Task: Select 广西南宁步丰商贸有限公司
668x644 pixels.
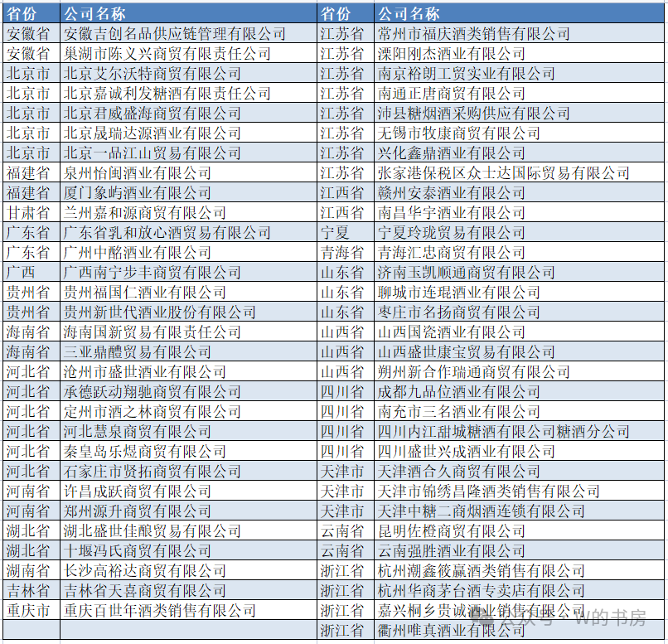Action: pyautogui.click(x=188, y=272)
